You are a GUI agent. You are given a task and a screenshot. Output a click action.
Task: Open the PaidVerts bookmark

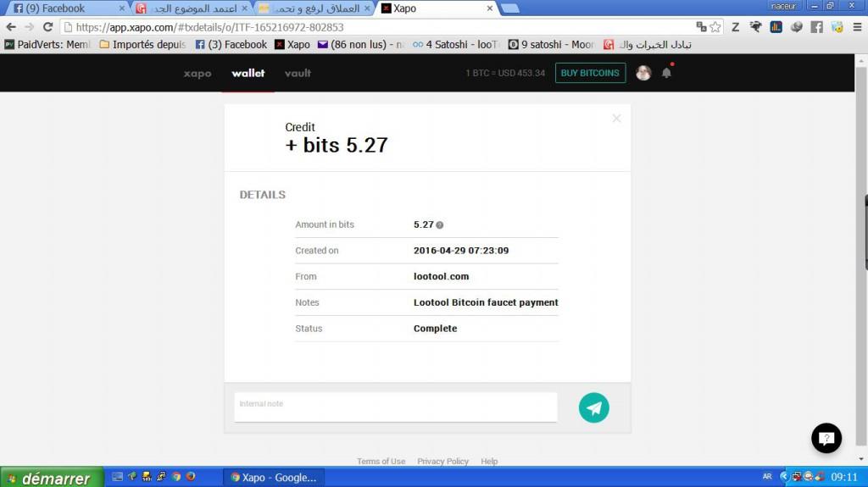[47, 44]
